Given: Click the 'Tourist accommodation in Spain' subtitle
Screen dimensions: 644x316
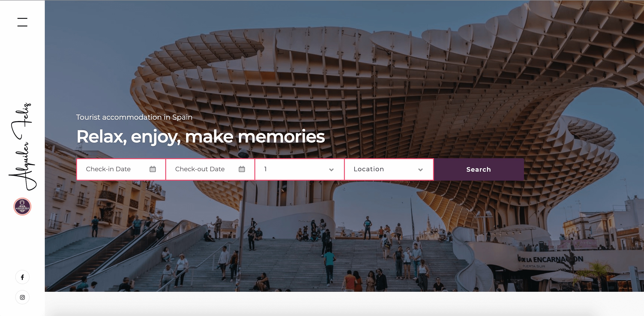Looking at the screenshot, I should click(x=134, y=117).
